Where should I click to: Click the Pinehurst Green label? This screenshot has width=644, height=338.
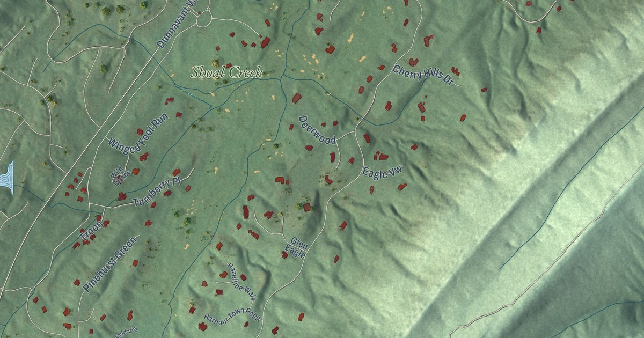tap(110, 264)
